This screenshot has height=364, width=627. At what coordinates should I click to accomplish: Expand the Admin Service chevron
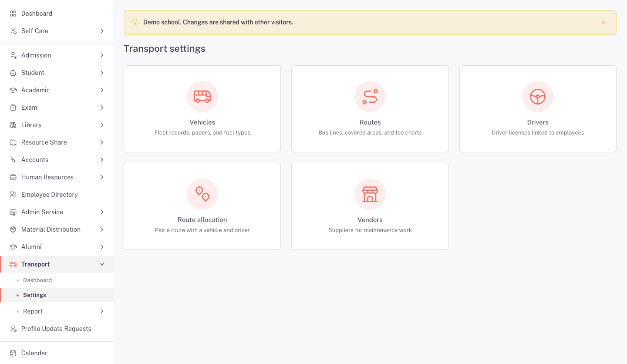(x=102, y=212)
